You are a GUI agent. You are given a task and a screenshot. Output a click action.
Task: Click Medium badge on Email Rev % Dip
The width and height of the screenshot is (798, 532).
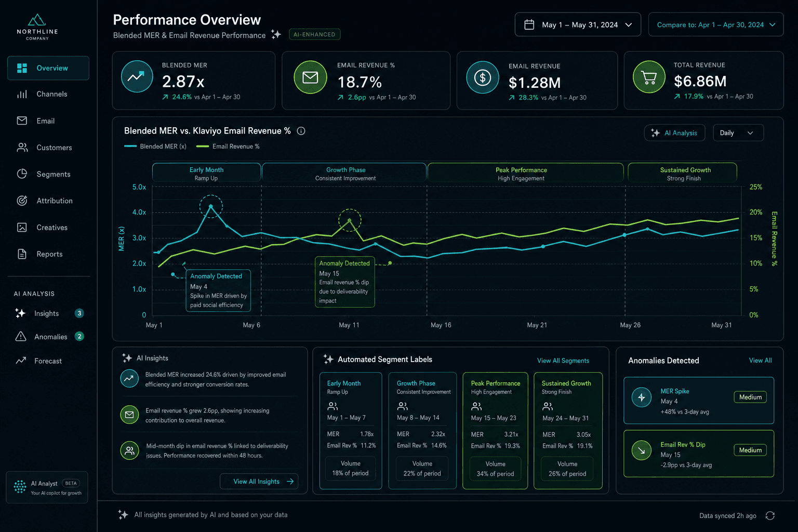[x=750, y=450]
